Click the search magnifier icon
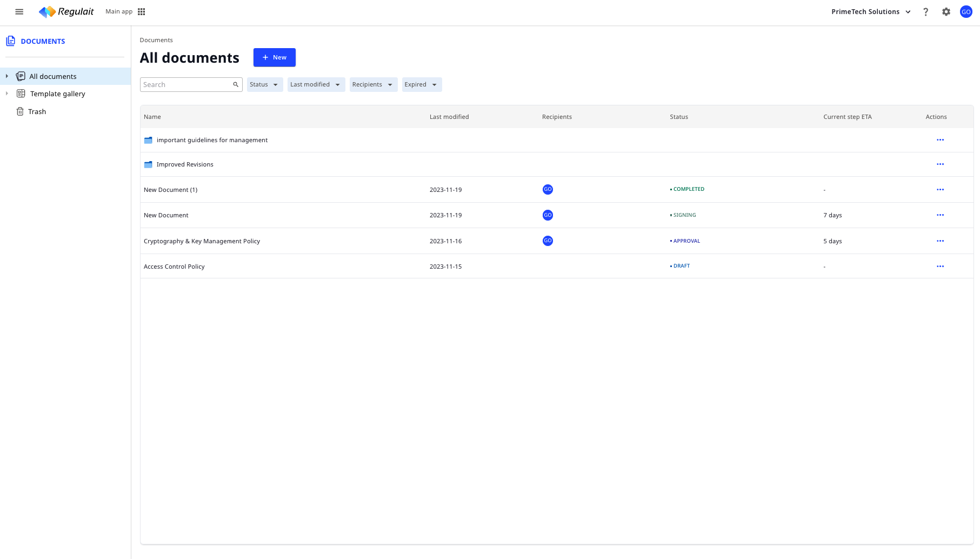 tap(236, 84)
